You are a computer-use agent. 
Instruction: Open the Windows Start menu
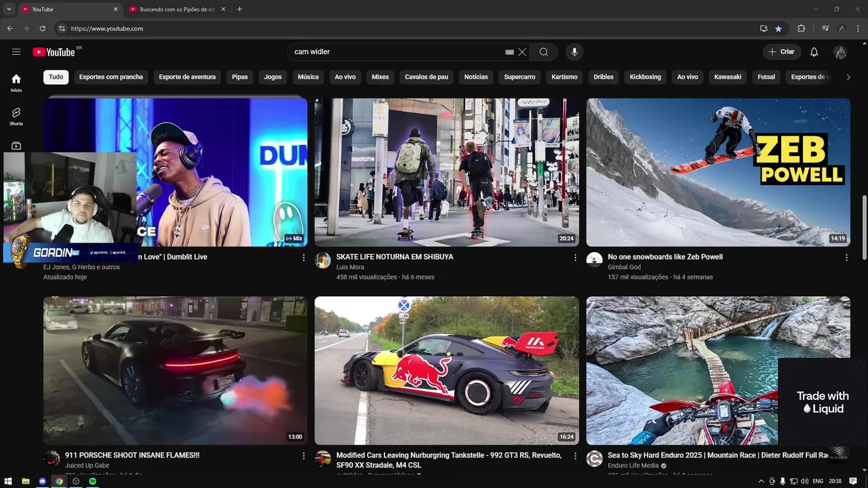9,481
